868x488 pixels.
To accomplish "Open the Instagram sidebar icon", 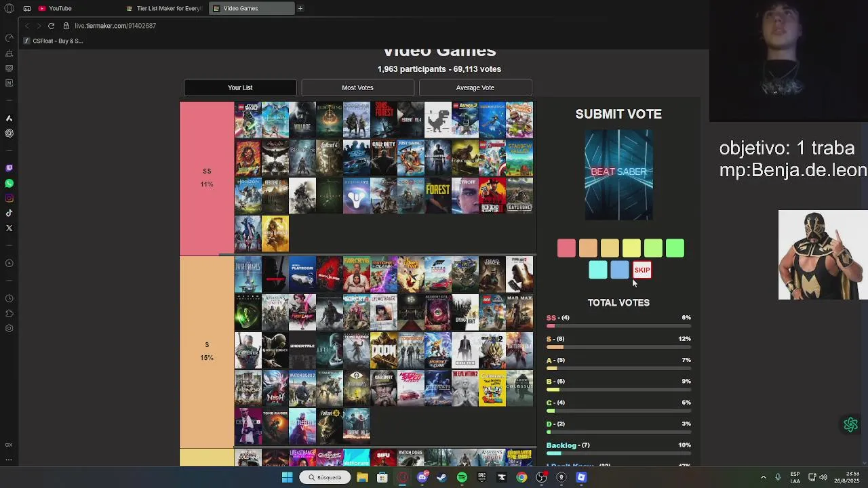I will (x=9, y=198).
